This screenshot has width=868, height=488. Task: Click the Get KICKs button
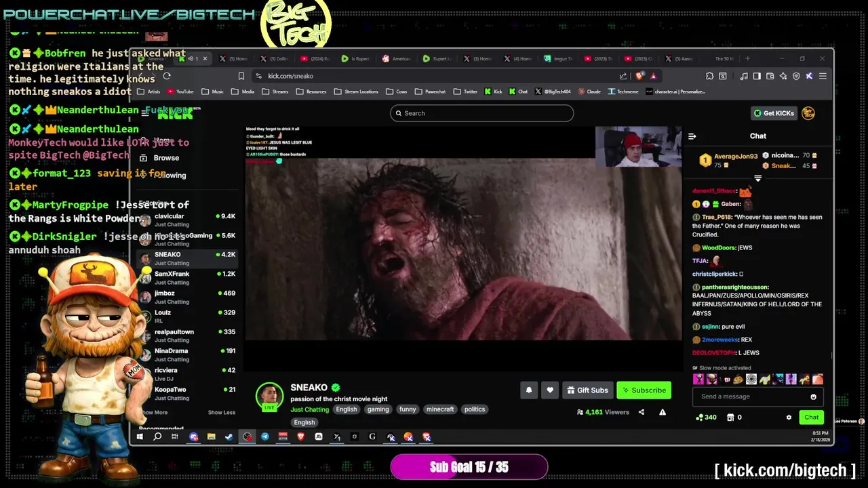coord(774,113)
